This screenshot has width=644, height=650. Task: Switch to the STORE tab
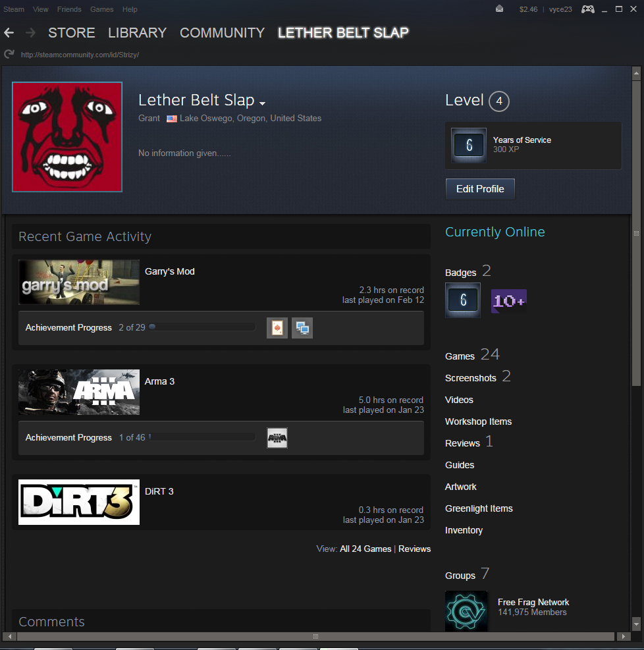tap(72, 33)
